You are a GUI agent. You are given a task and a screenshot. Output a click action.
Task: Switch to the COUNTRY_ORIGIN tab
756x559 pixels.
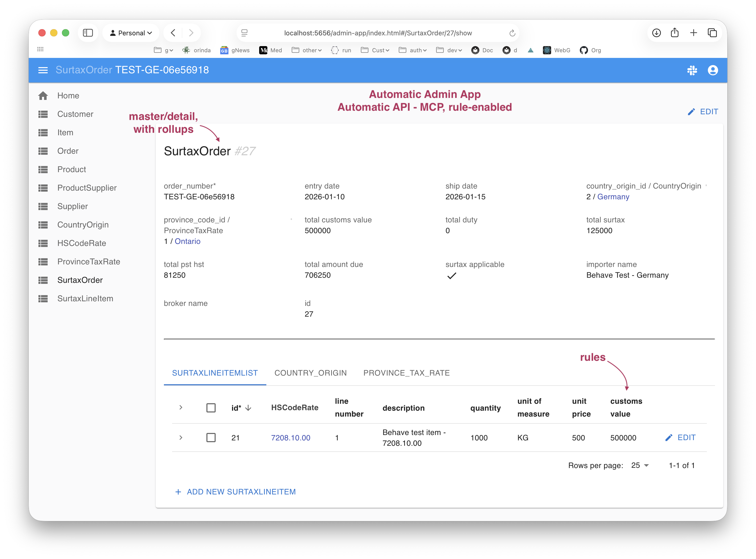pyautogui.click(x=310, y=373)
